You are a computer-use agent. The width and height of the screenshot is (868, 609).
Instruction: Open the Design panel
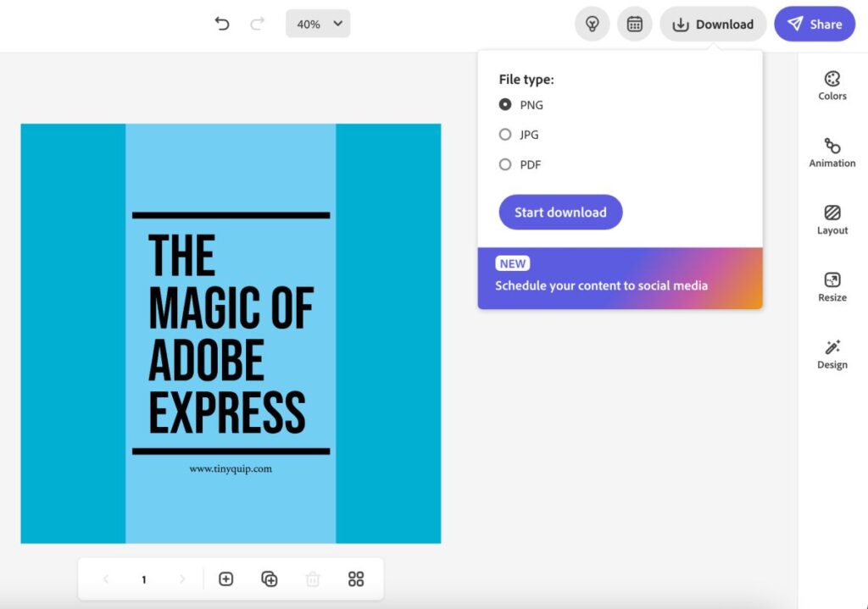coord(832,353)
